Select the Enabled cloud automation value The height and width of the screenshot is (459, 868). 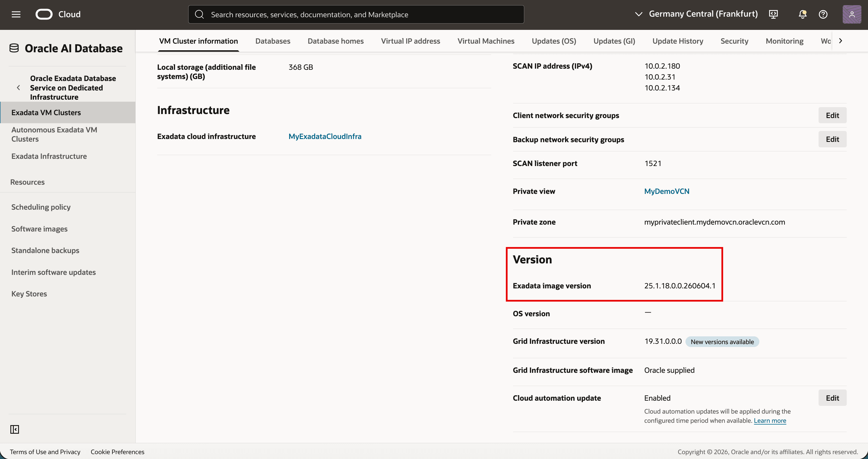click(x=657, y=398)
